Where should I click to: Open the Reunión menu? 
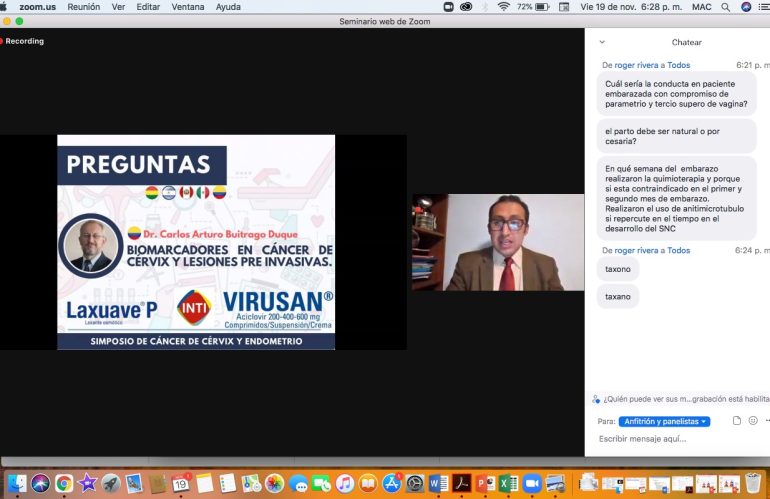83,7
